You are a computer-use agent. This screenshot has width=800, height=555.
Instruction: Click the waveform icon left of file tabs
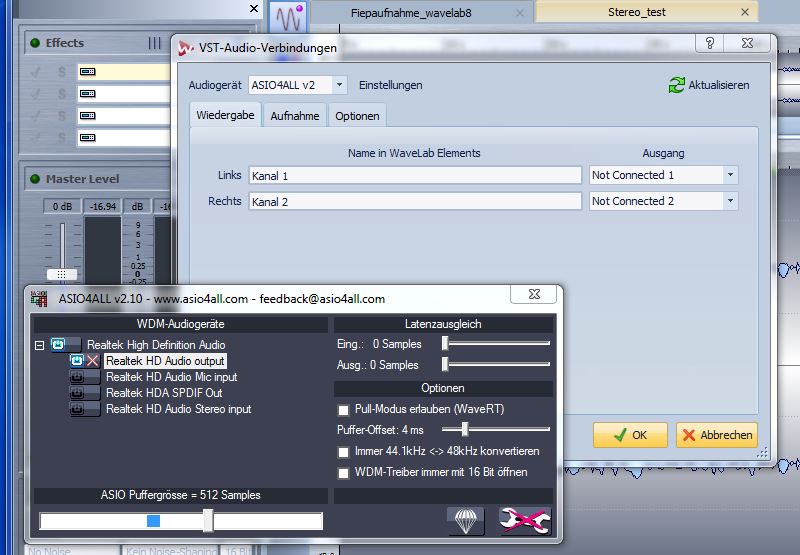point(289,17)
